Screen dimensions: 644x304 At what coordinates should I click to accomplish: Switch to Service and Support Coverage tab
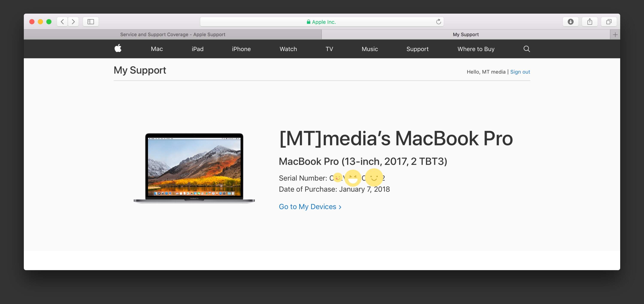click(173, 35)
